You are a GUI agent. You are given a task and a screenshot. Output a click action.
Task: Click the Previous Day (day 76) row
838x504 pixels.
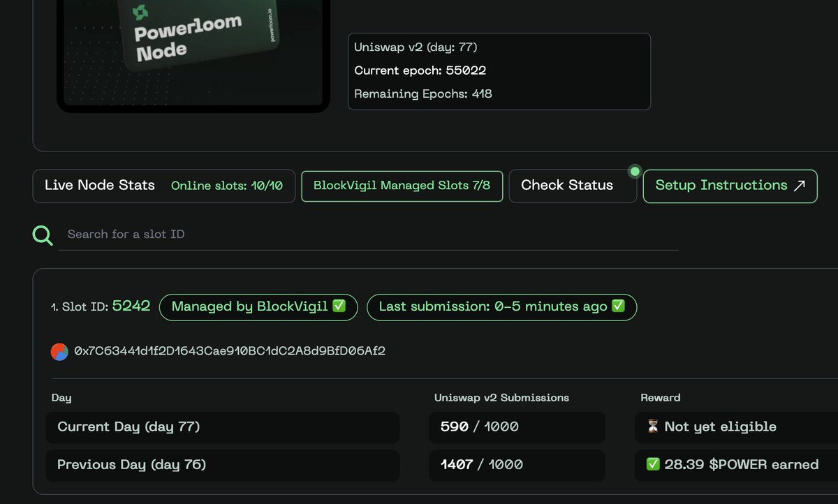pos(223,465)
